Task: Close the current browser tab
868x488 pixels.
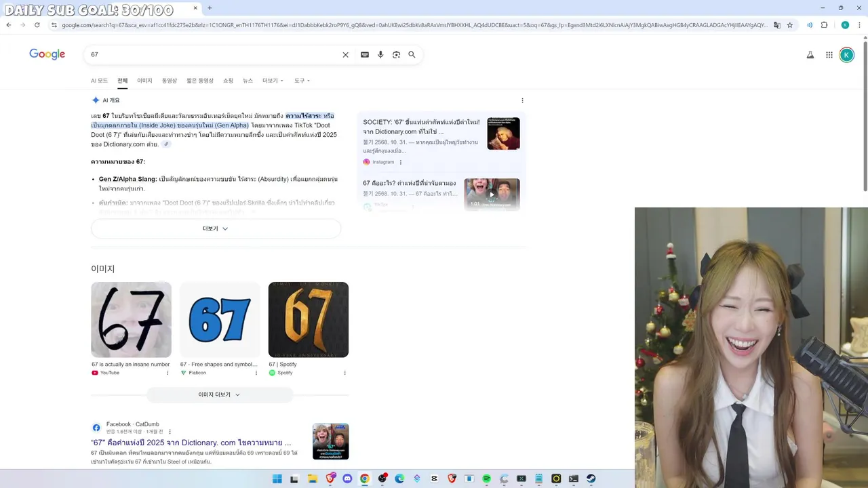Action: [195, 8]
